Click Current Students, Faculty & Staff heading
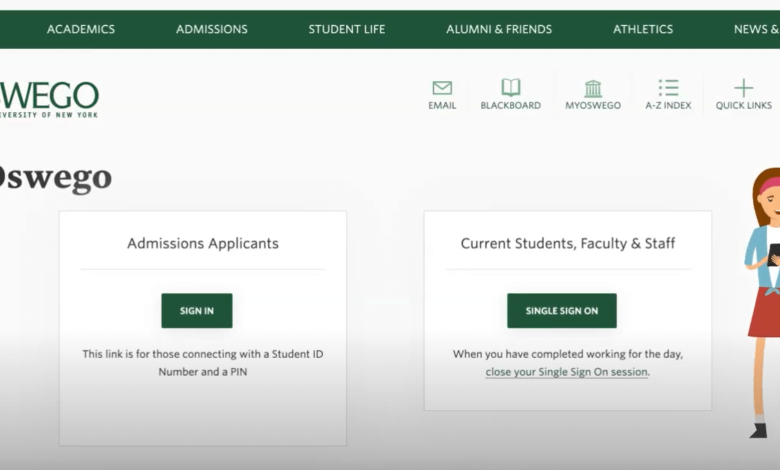This screenshot has width=780, height=470. coord(568,243)
